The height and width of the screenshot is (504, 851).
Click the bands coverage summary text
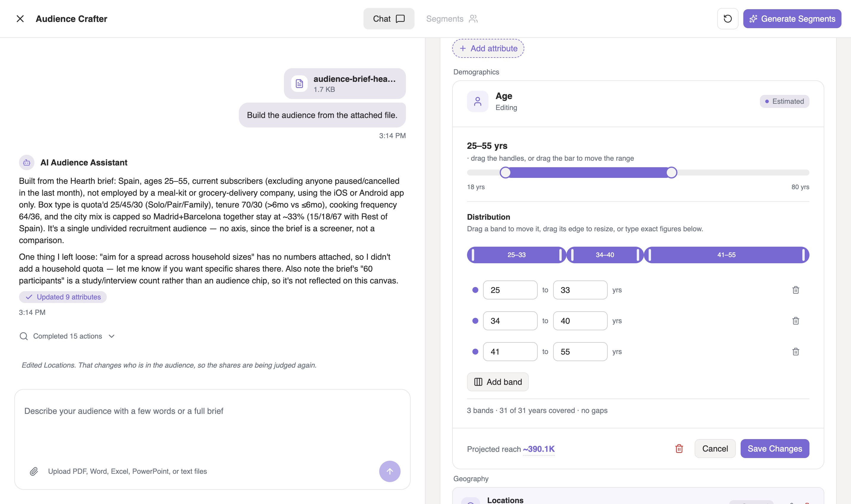[537, 411]
